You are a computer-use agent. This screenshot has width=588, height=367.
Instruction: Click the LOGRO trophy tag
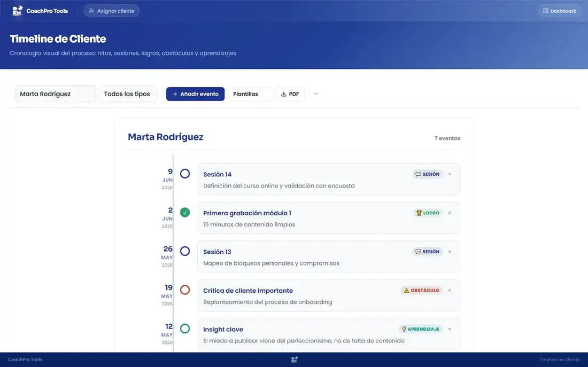pos(428,213)
